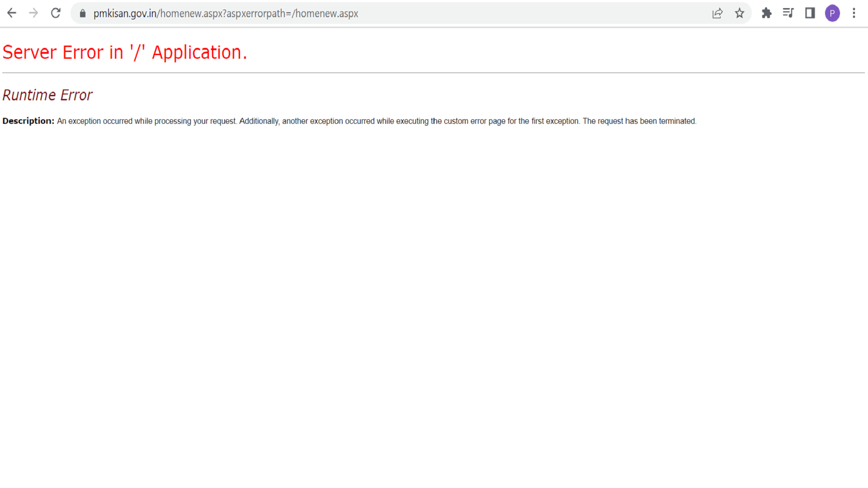The image size is (868, 488).
Task: Toggle the bookmark star for this page
Action: 740,14
